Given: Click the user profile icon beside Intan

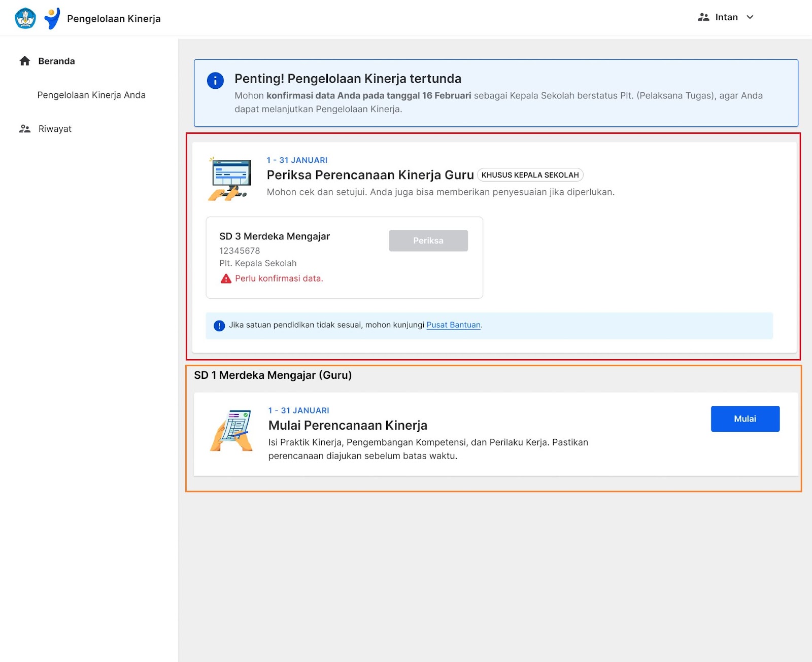Looking at the screenshot, I should pyautogui.click(x=703, y=17).
